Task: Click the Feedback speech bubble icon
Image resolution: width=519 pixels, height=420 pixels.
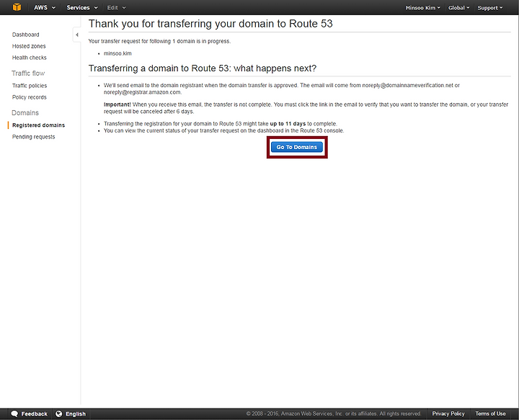Action: pos(14,414)
